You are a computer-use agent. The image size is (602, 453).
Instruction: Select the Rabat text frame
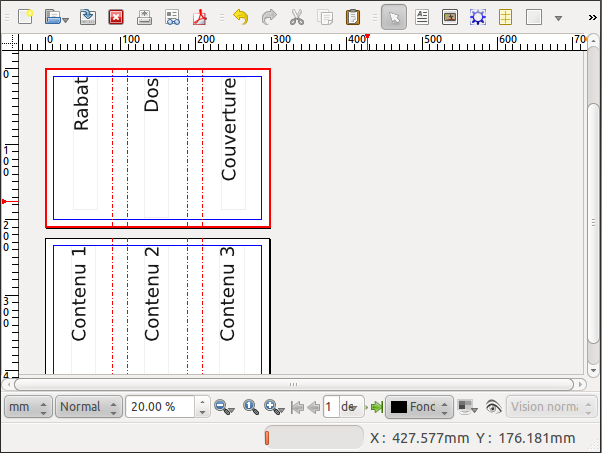[x=85, y=143]
